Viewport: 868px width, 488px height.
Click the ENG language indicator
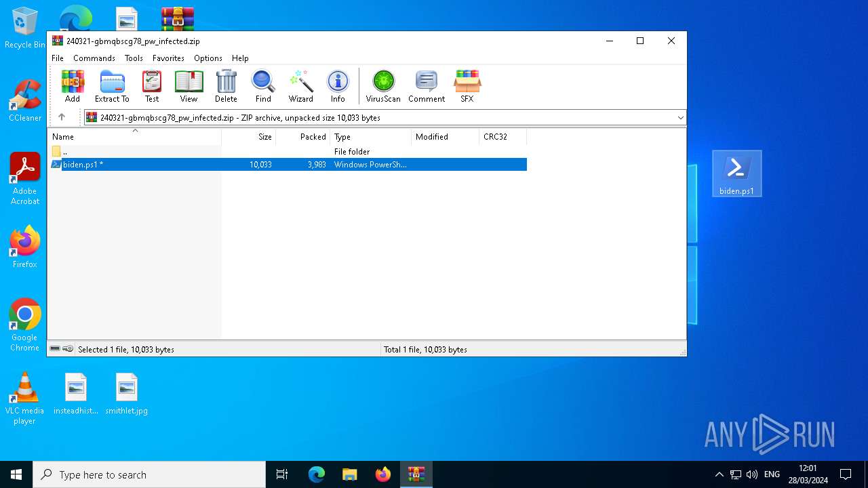pos(772,474)
